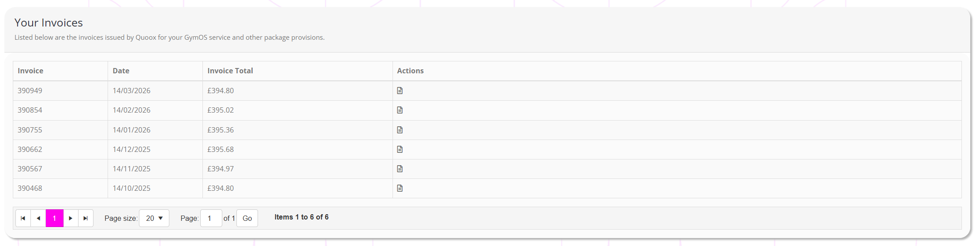The height and width of the screenshot is (246, 980).
Task: Expand the Page size dropdown
Action: pos(154,218)
